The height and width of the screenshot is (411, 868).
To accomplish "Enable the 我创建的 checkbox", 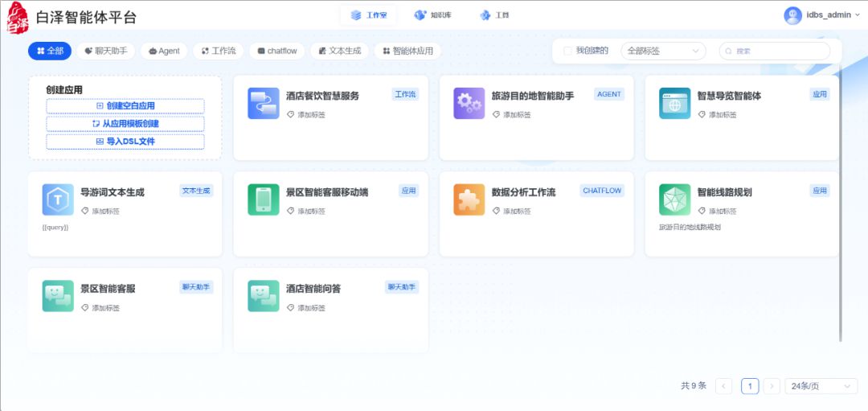I will (568, 51).
